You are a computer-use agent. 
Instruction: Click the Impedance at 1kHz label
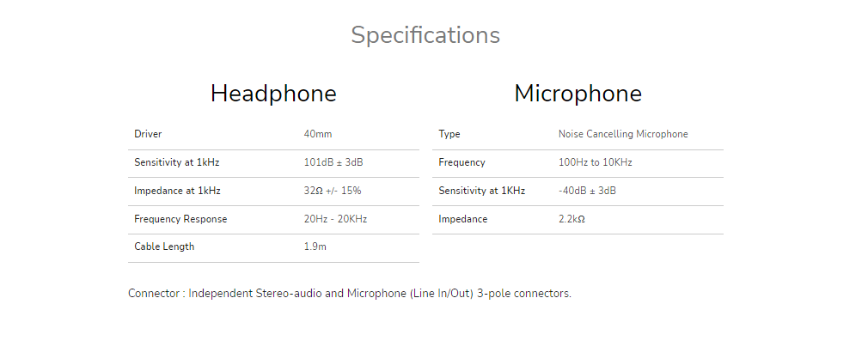[x=177, y=191]
